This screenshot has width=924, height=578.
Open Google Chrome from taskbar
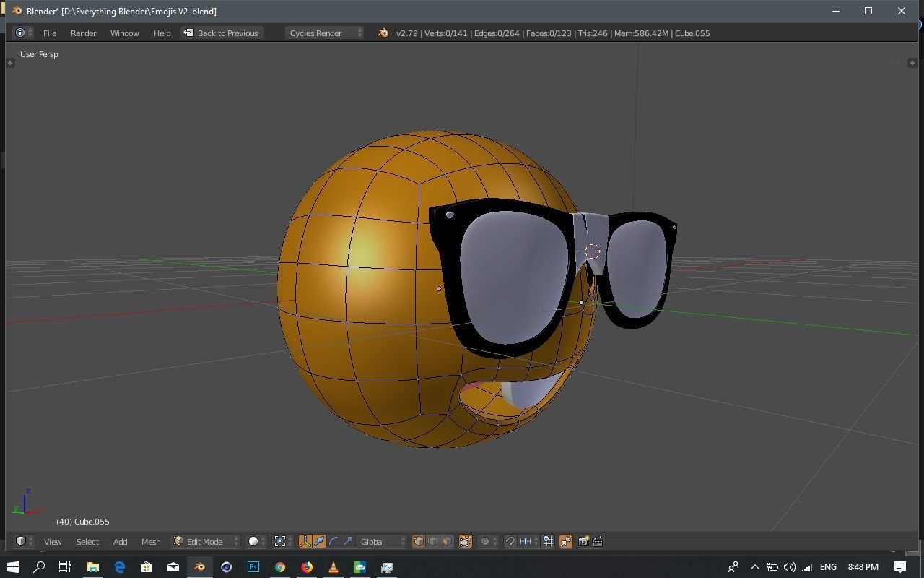tap(280, 567)
